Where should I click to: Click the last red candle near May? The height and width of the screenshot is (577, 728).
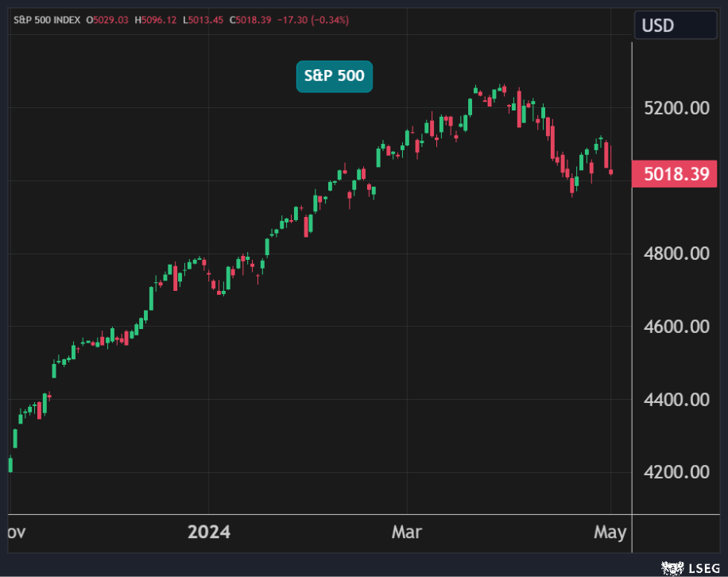pos(610,171)
